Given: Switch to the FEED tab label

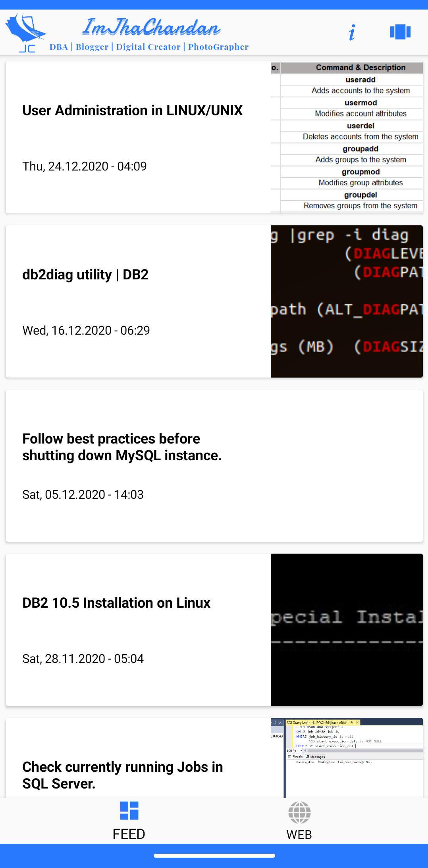Looking at the screenshot, I should 129,834.
